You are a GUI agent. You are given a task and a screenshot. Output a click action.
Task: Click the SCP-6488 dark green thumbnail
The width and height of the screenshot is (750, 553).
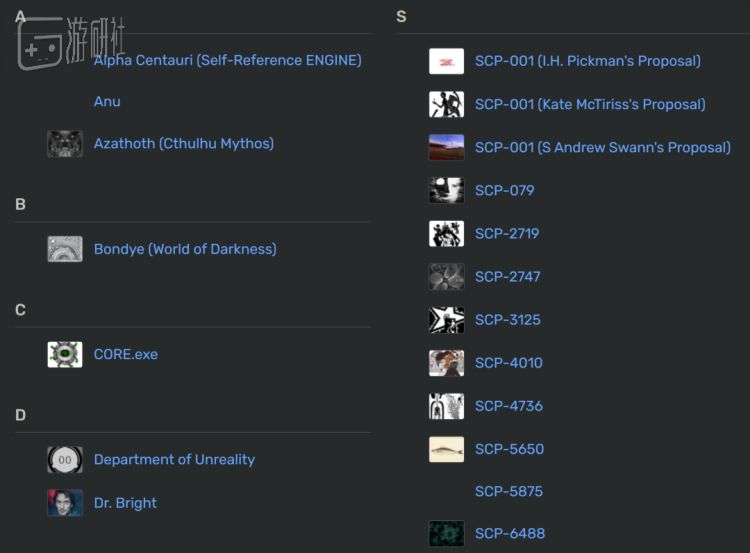[446, 533]
